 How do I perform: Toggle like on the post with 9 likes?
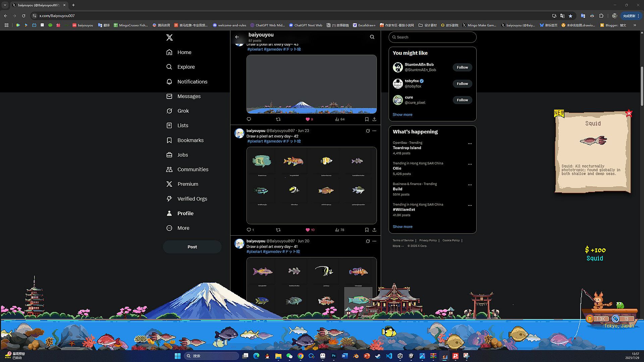(308, 119)
